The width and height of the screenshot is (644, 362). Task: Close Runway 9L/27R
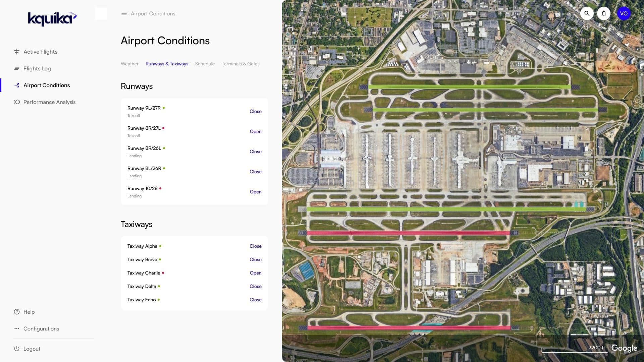(x=255, y=111)
